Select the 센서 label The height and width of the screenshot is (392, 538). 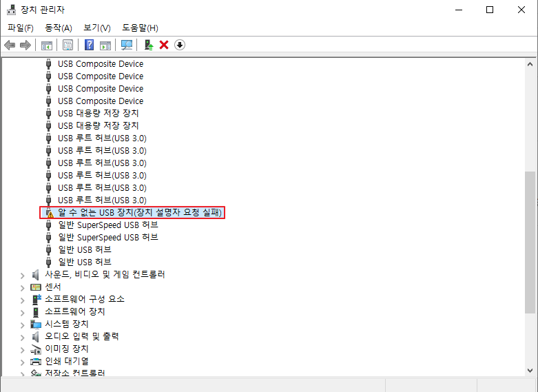(53, 287)
